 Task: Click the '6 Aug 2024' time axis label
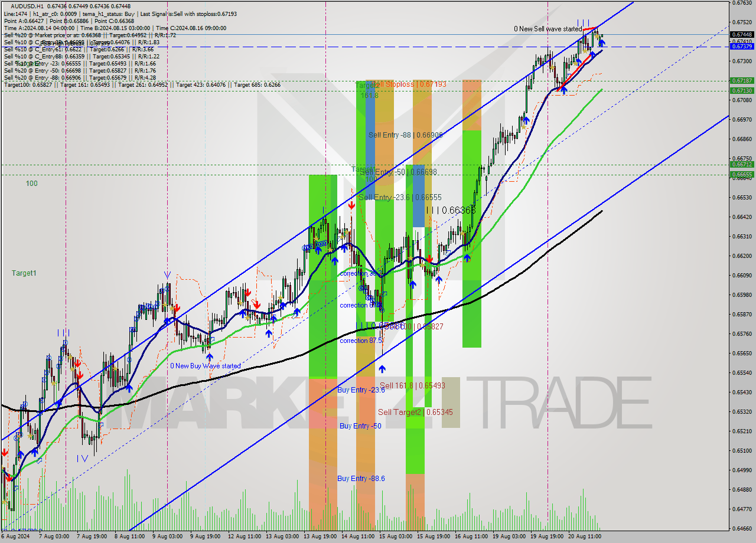pos(16,537)
